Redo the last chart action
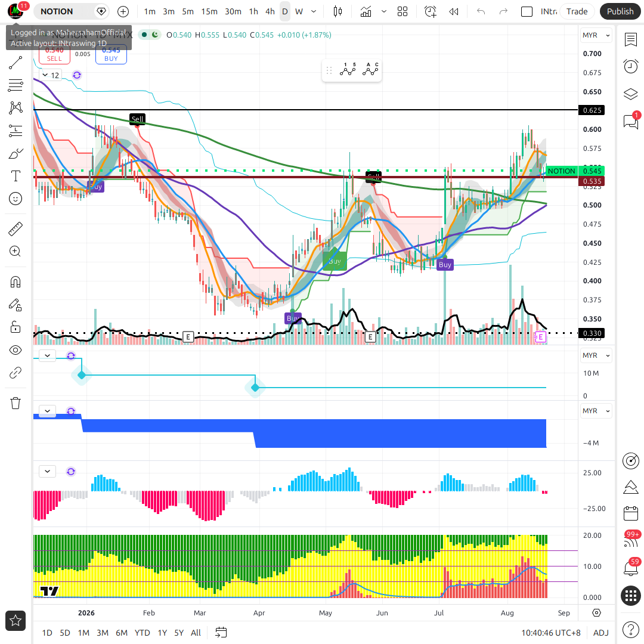Viewport: 644px width, 644px height. pos(503,11)
